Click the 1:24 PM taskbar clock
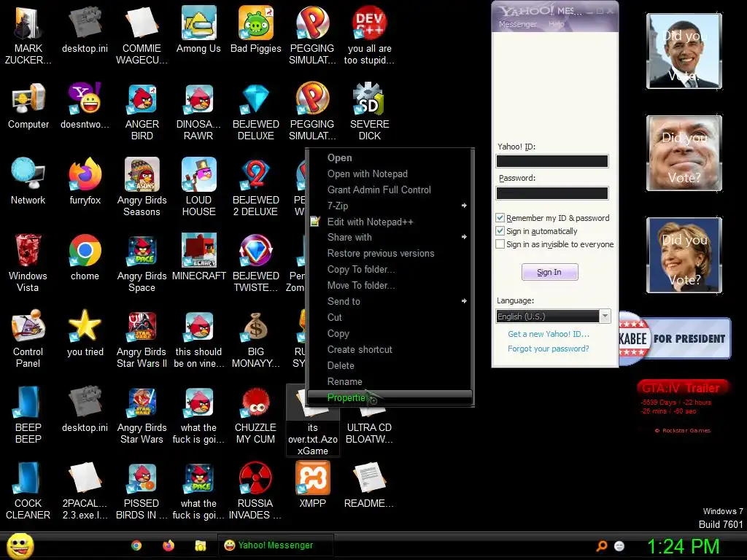The width and height of the screenshot is (747, 560). click(683, 546)
